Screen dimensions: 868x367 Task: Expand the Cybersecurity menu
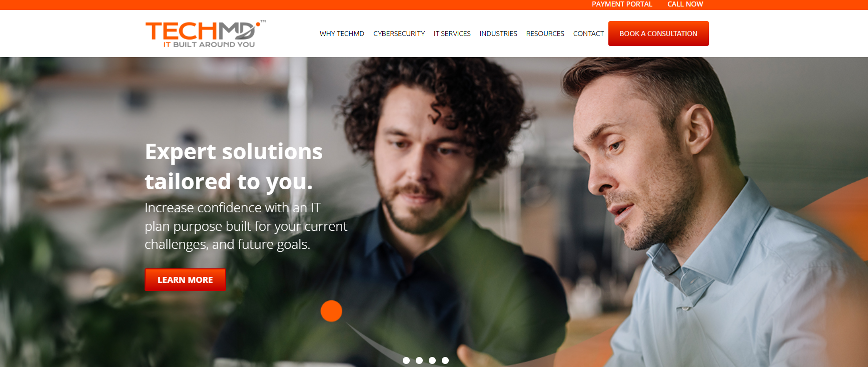pos(399,34)
